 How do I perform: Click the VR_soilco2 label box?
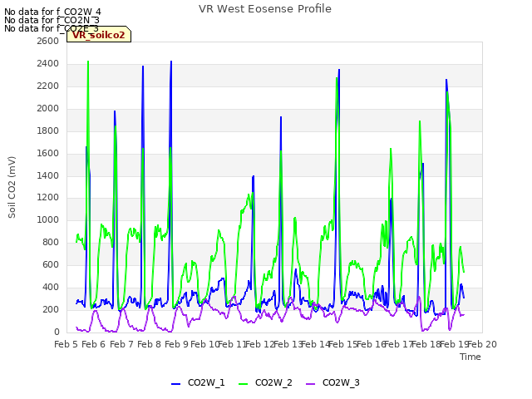click(x=99, y=34)
